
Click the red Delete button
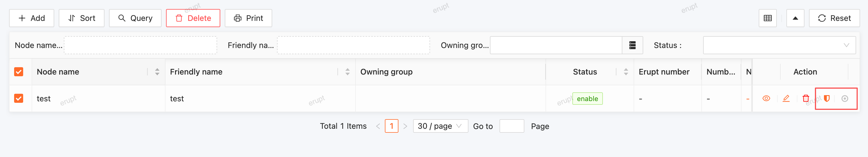pos(193,18)
